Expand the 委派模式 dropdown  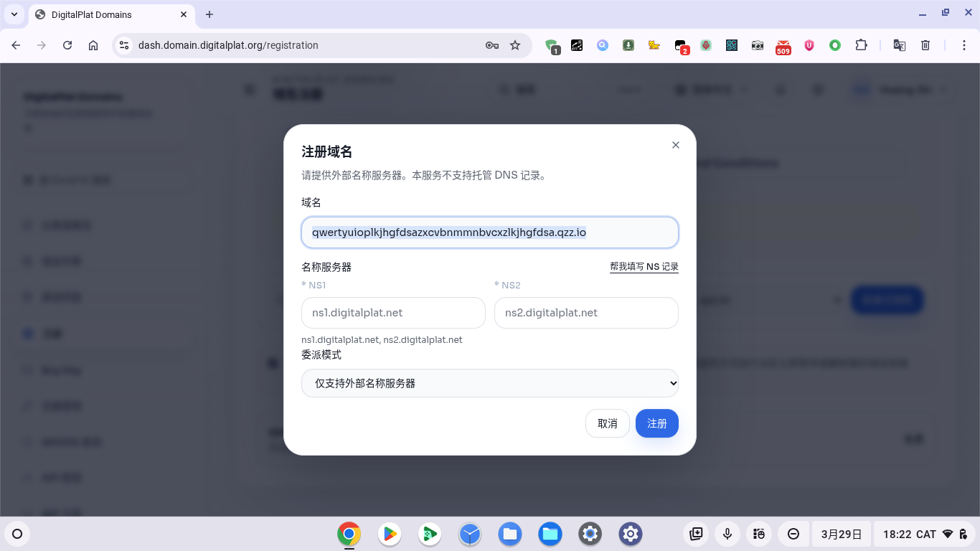coord(489,383)
